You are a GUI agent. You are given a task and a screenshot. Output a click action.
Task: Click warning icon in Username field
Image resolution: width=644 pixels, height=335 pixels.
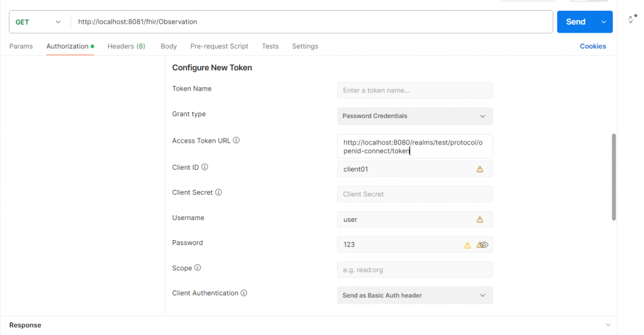[x=480, y=219]
